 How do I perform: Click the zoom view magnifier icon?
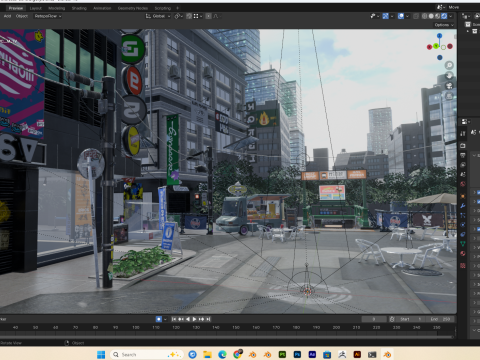pyautogui.click(x=449, y=65)
